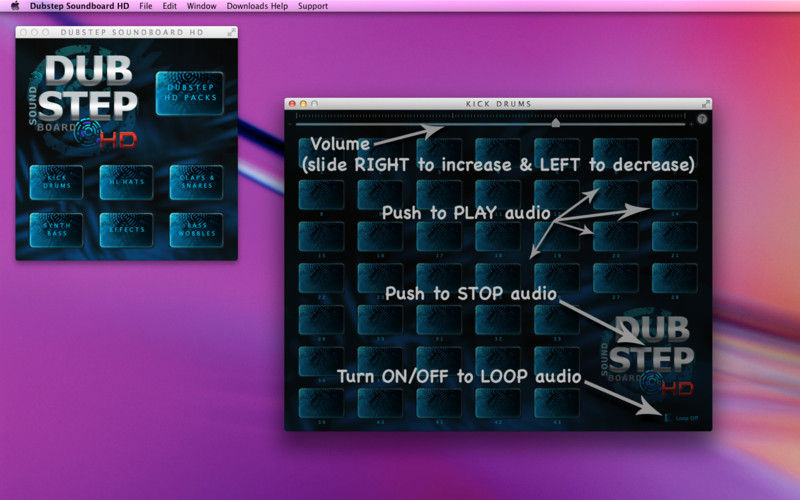
Task: Play kick drum pad 29
Action: point(321,320)
